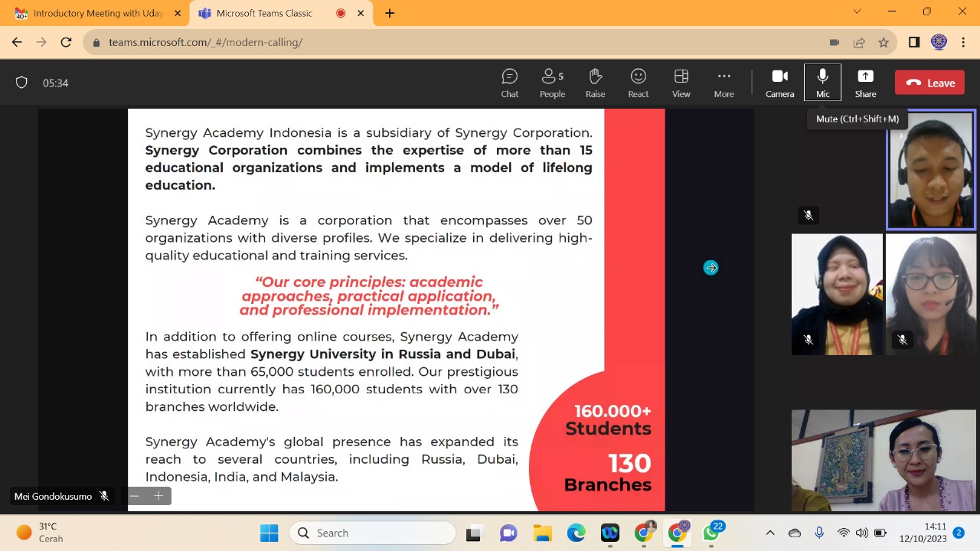Screen dimensions: 980x551
Task: Start sharing your screen
Action: tap(865, 82)
